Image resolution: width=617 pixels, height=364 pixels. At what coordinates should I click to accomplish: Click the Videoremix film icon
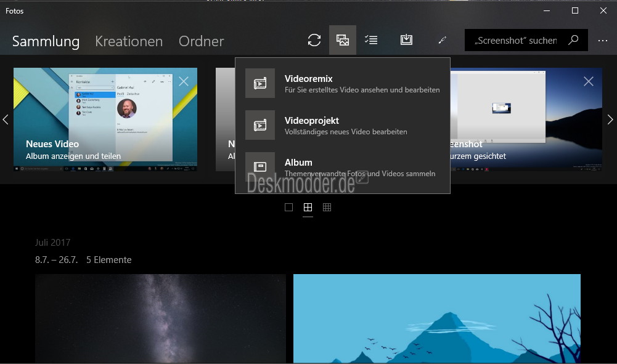pyautogui.click(x=260, y=83)
